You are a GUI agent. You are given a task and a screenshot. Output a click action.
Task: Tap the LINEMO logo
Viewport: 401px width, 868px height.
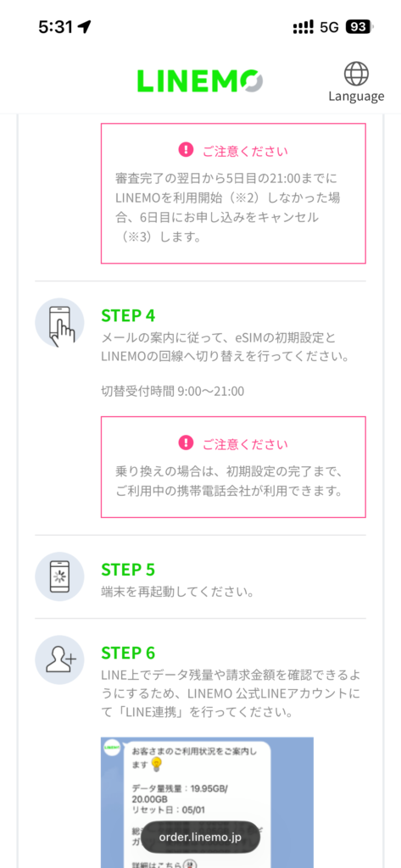click(200, 81)
